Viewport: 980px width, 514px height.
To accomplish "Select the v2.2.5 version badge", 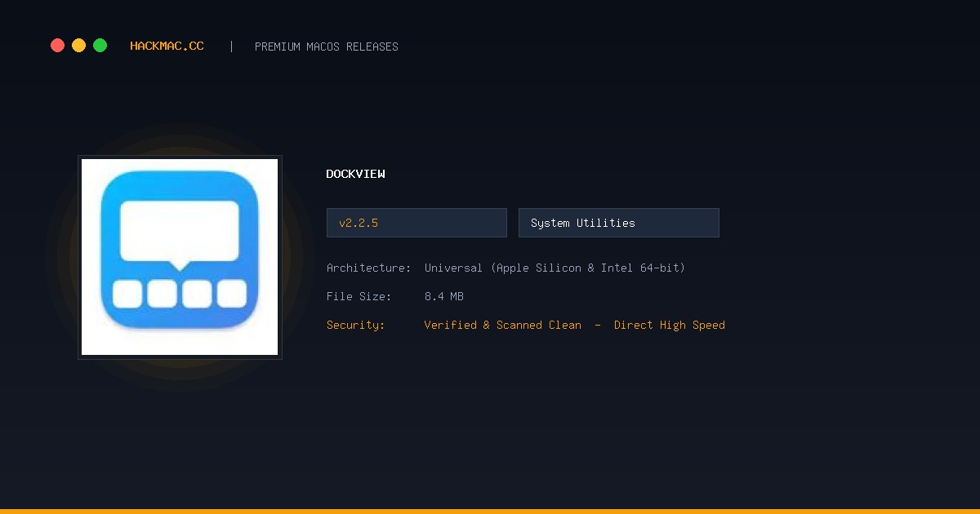I will 416,223.
